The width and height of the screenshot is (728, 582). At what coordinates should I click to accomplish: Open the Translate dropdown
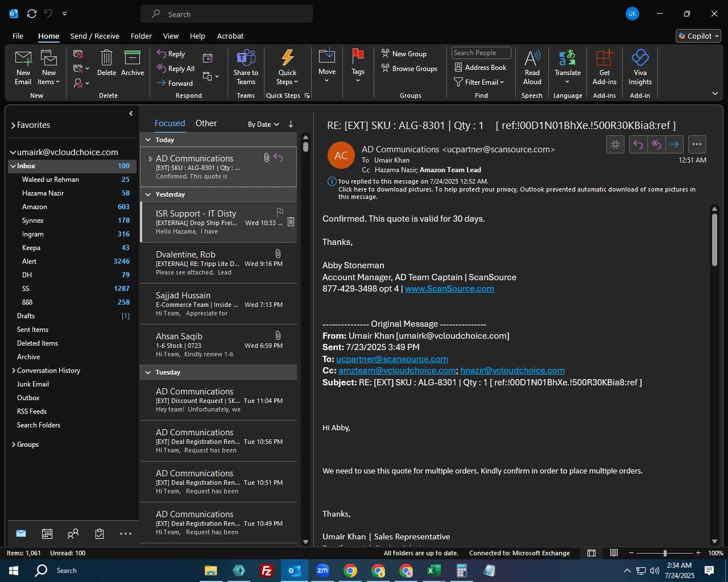[568, 67]
